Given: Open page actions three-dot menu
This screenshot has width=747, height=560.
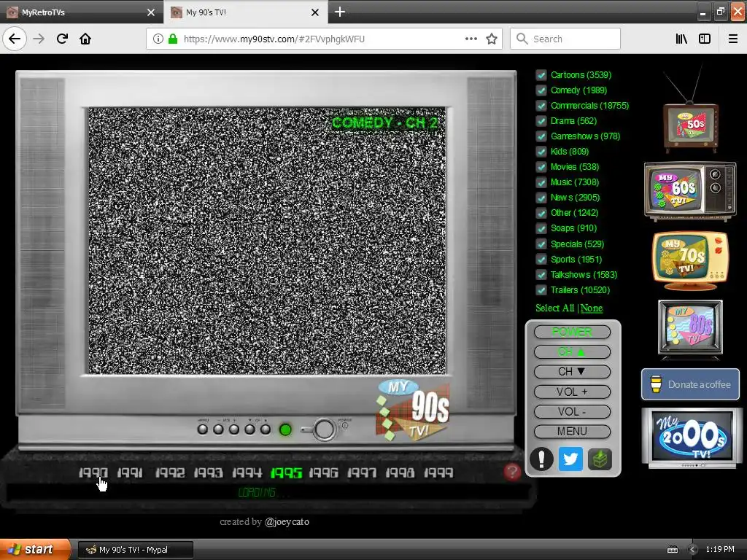Looking at the screenshot, I should (471, 39).
